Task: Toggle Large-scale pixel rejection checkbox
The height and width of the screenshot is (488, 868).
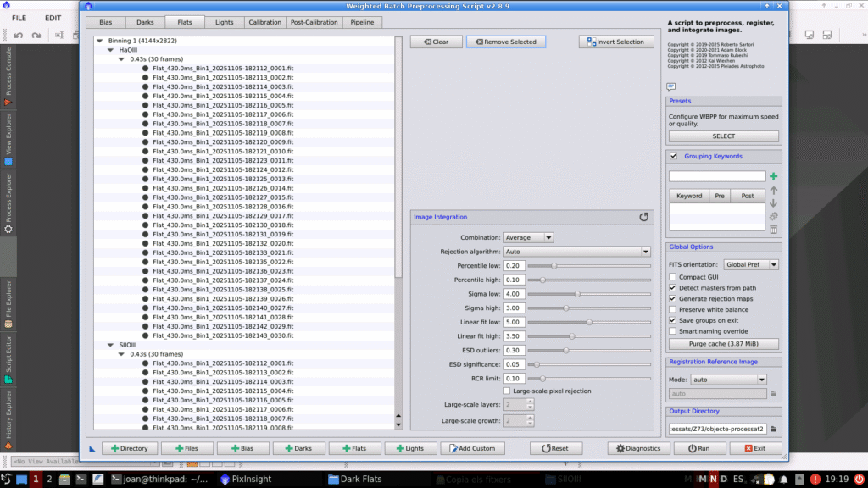Action: (507, 391)
